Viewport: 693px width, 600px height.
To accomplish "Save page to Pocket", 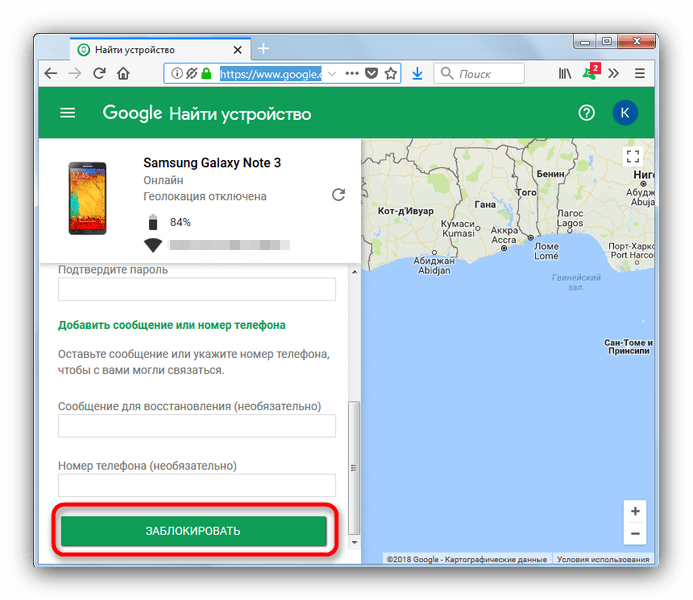I will pyautogui.click(x=371, y=73).
